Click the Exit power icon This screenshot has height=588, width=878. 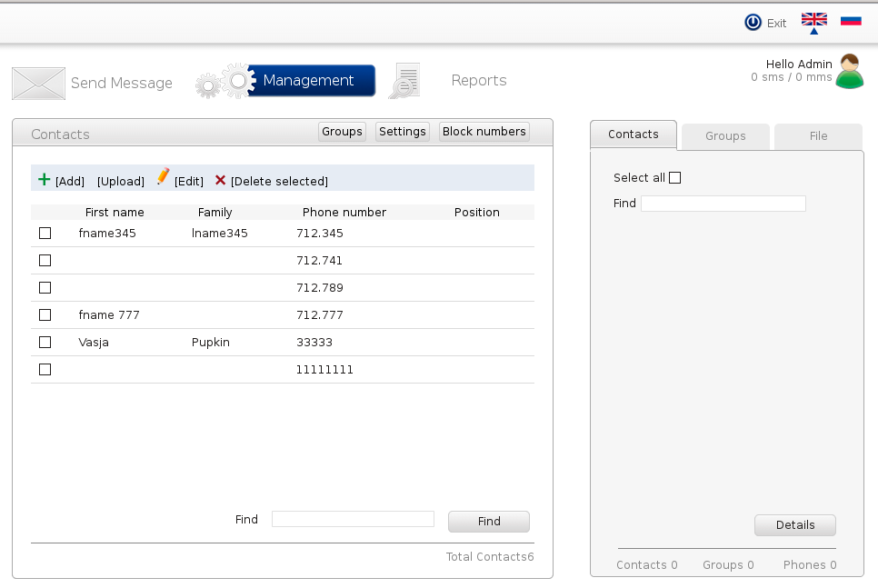click(753, 23)
